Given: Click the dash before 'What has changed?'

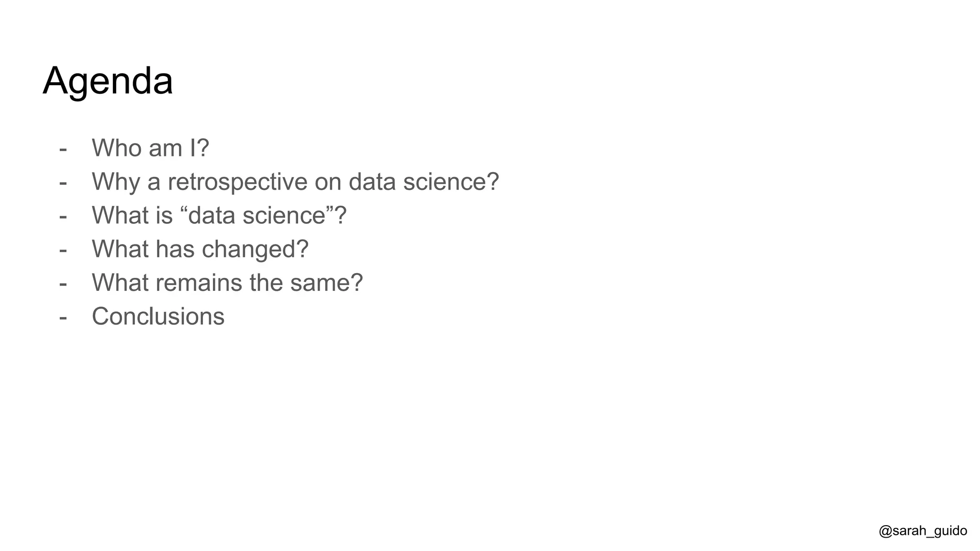Looking at the screenshot, I should pos(63,250).
